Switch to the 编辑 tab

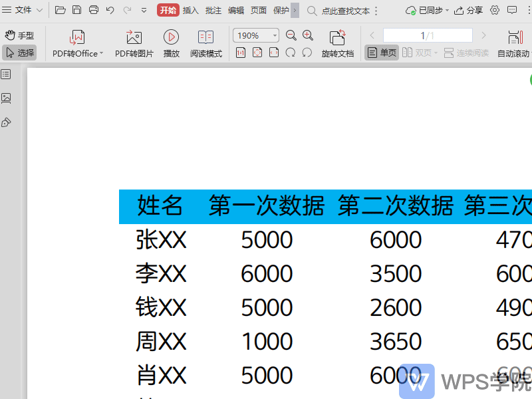(236, 11)
